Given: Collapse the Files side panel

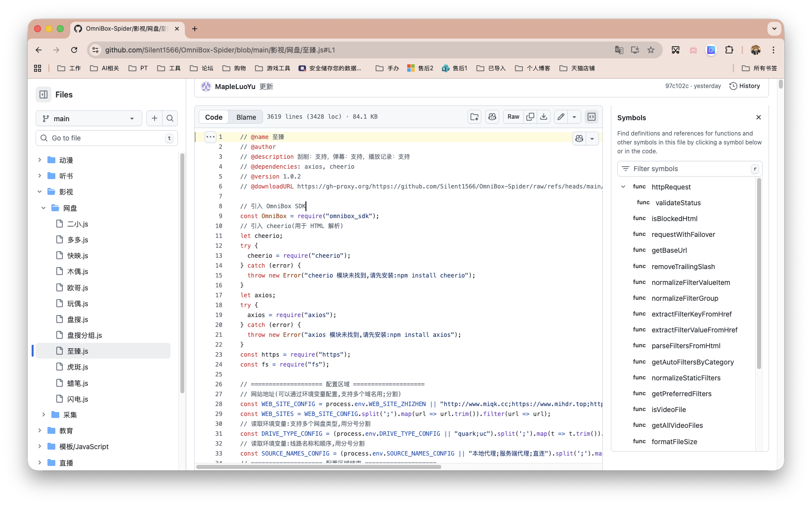Looking at the screenshot, I should [x=43, y=94].
